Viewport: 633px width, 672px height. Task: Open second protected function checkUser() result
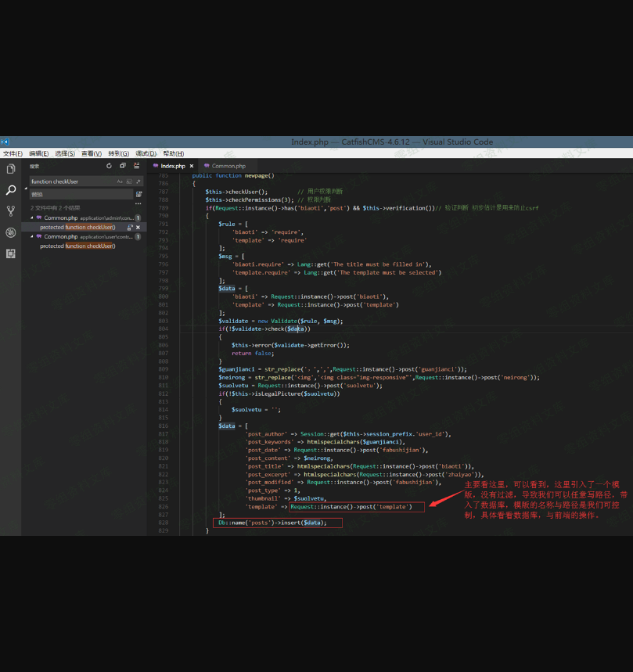coord(77,246)
